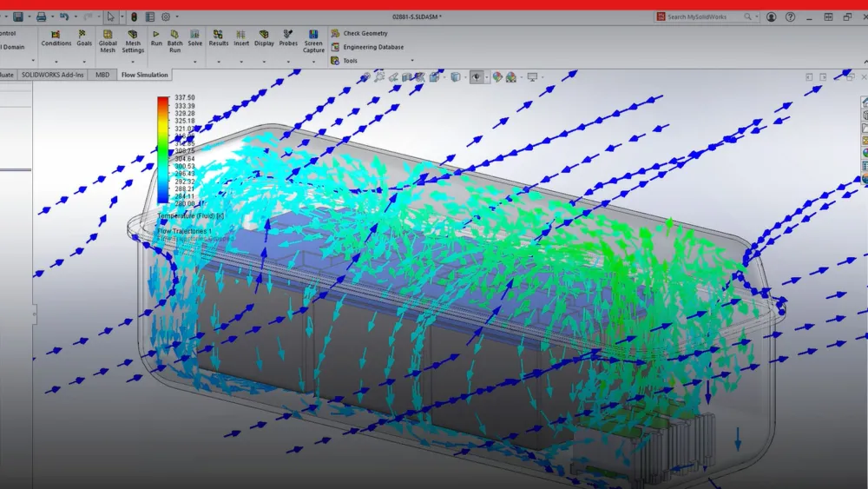868x489 pixels.
Task: Click the 02881-S.SLDASM document title
Action: coord(417,17)
